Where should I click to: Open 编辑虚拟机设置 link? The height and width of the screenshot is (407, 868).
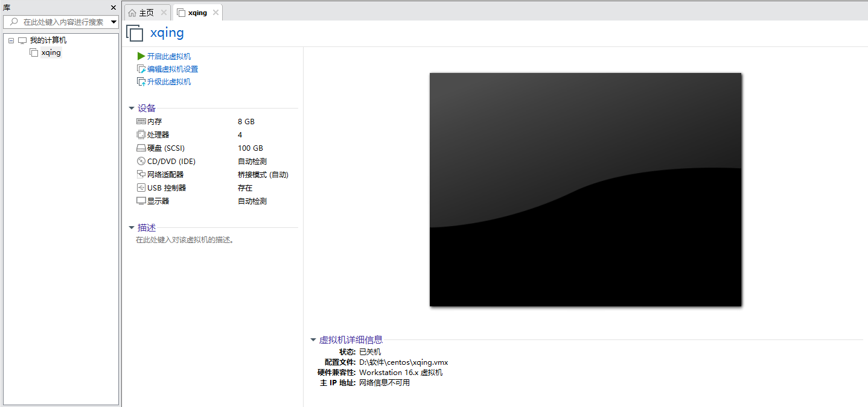pyautogui.click(x=173, y=69)
